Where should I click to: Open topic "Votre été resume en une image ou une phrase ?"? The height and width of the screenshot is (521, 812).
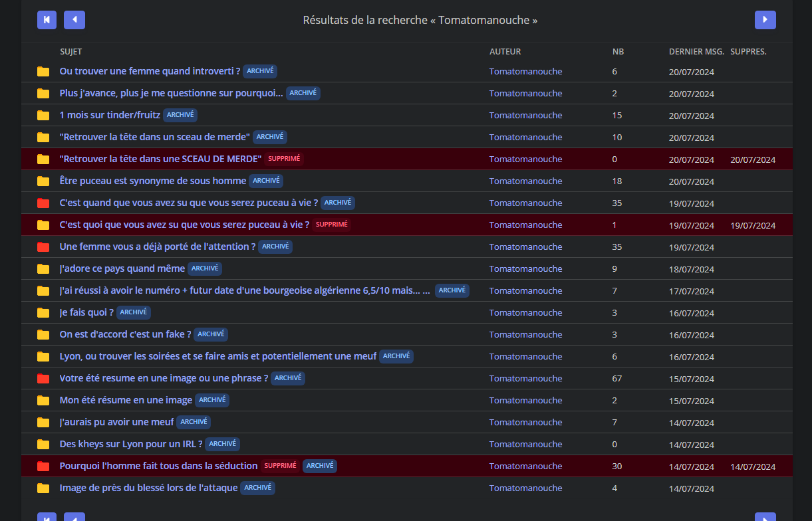[164, 378]
